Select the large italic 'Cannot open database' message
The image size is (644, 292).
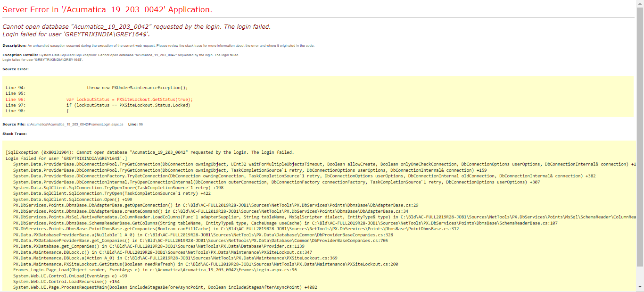(x=137, y=27)
